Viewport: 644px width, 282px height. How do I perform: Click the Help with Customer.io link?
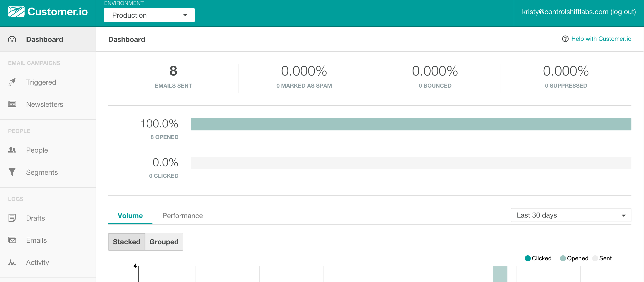click(601, 39)
